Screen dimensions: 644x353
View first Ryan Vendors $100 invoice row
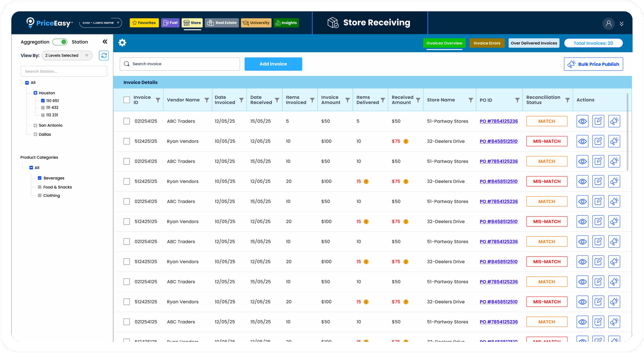tap(582, 141)
